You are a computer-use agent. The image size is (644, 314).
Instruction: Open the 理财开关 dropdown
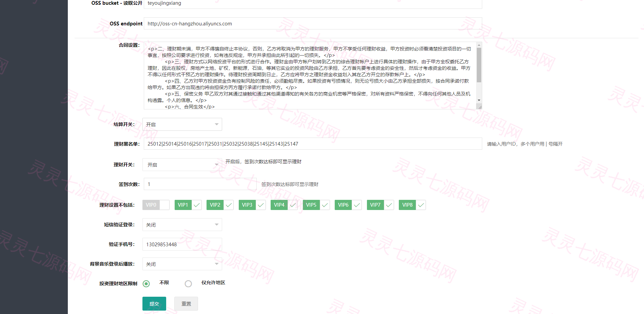(x=182, y=165)
